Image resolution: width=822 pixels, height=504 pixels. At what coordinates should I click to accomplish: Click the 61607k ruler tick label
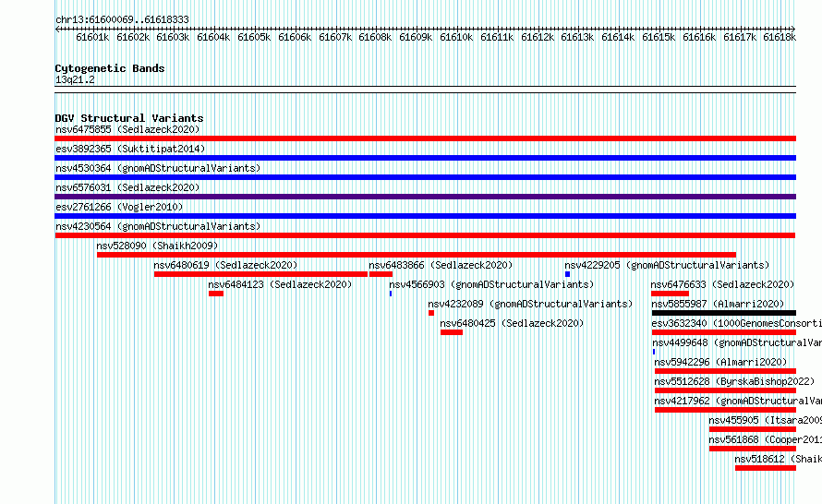point(335,37)
